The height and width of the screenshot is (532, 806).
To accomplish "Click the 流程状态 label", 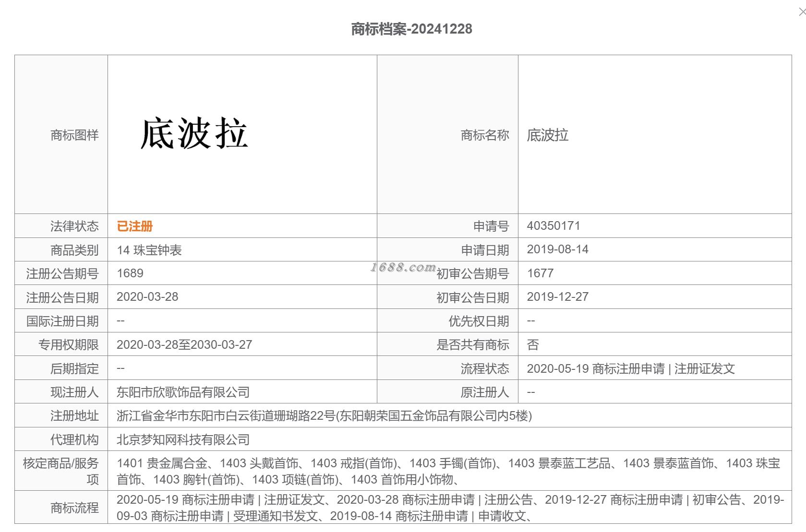I will [485, 368].
